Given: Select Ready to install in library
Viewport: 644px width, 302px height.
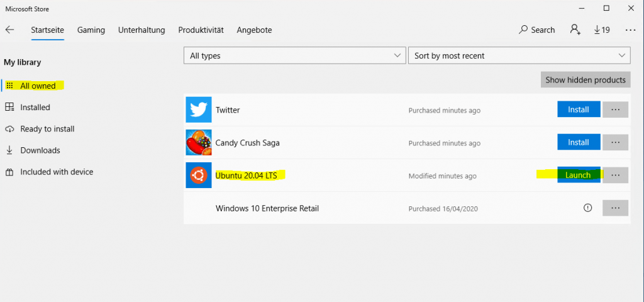Looking at the screenshot, I should [x=40, y=129].
